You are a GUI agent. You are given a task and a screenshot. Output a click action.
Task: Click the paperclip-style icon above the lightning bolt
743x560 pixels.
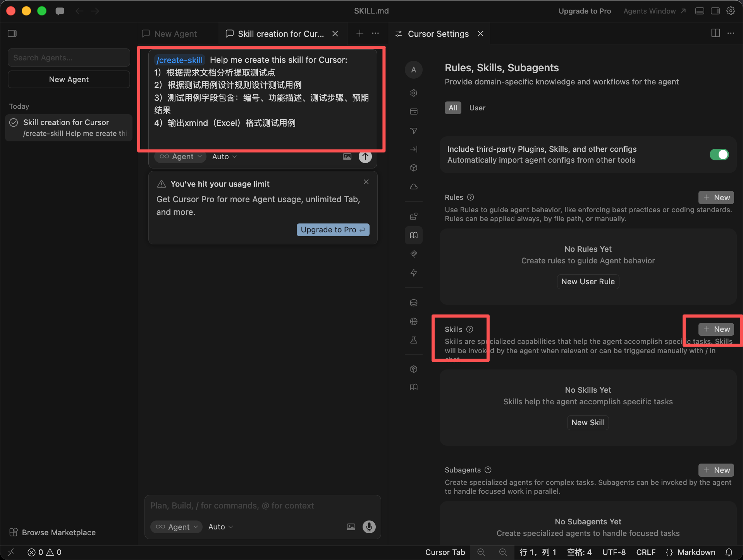pyautogui.click(x=414, y=254)
